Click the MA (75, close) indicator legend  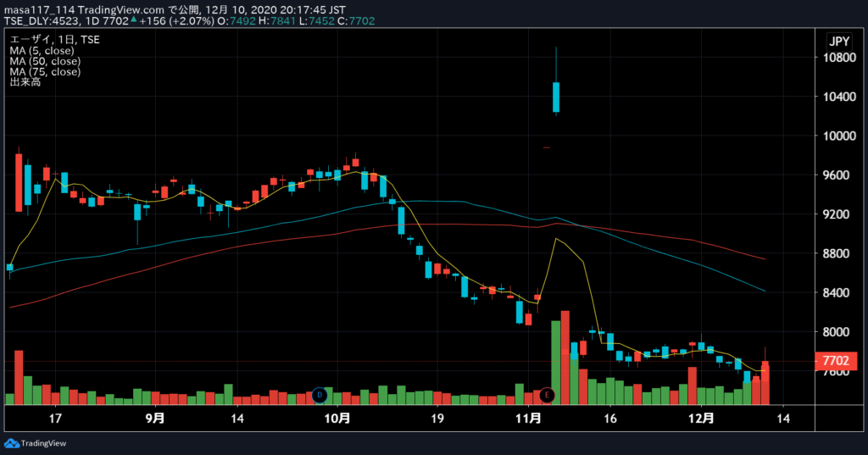(45, 71)
